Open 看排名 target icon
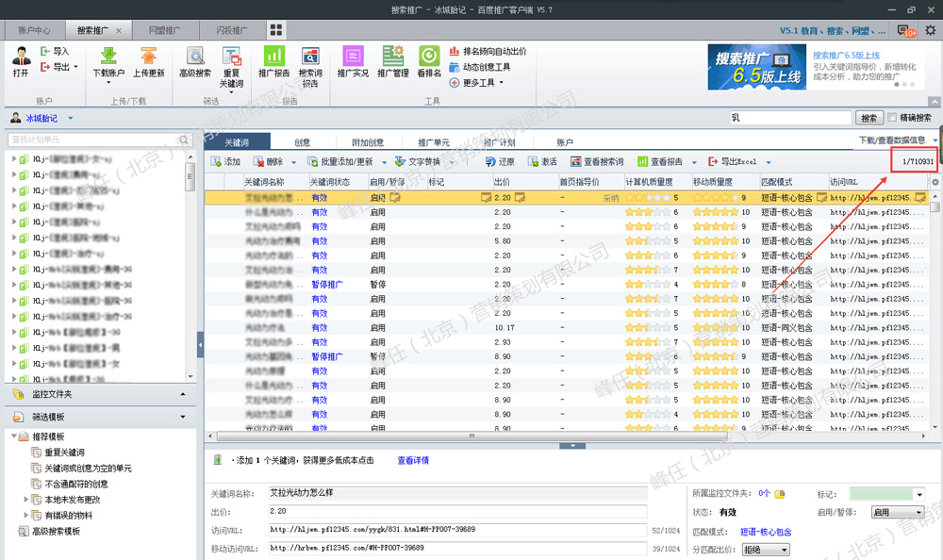 [x=429, y=56]
